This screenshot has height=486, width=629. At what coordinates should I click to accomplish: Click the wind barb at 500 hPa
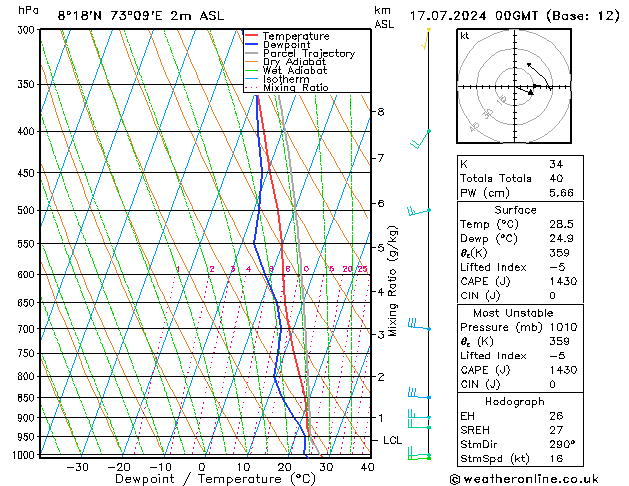pos(419,211)
